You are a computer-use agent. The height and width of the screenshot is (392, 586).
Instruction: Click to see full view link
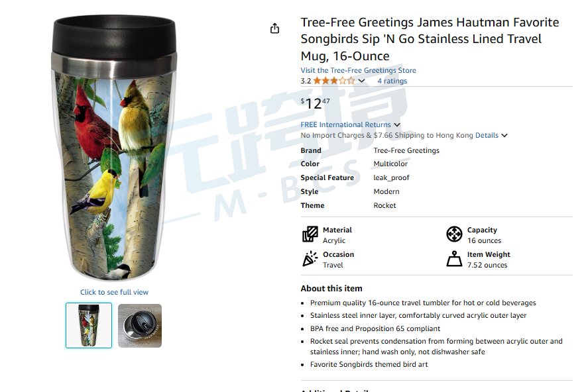[x=115, y=292]
